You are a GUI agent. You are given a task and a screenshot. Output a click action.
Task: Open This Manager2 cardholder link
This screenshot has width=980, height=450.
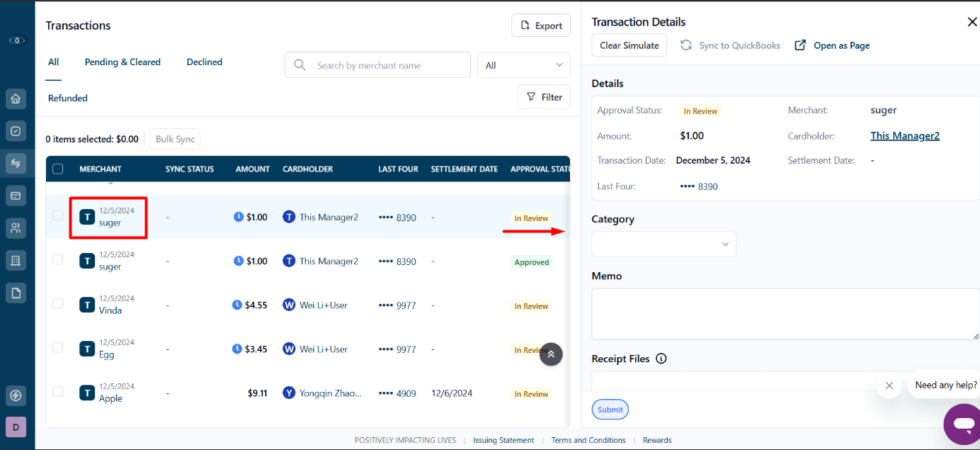pos(905,136)
